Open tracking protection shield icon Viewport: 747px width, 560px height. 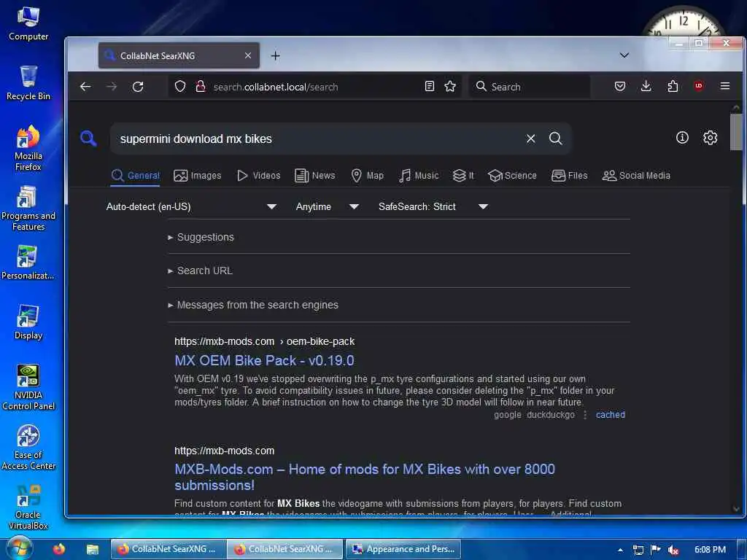[180, 87]
